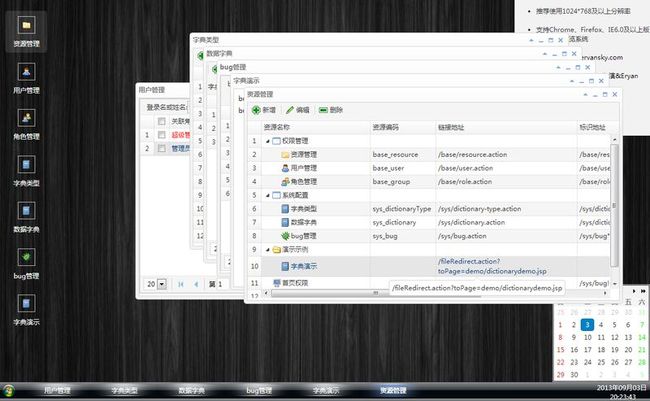Click the 资源名称 column header
Viewport: 650px width, 401px height.
coord(315,127)
